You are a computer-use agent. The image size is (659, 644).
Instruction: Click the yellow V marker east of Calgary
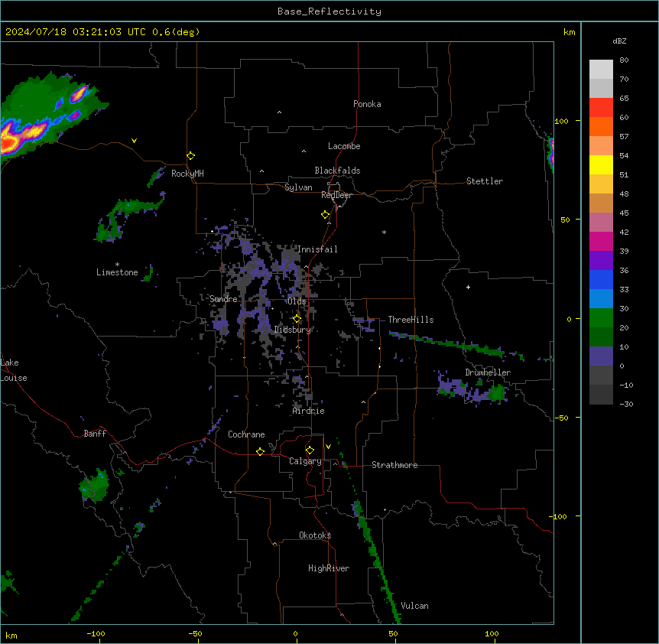tap(328, 447)
